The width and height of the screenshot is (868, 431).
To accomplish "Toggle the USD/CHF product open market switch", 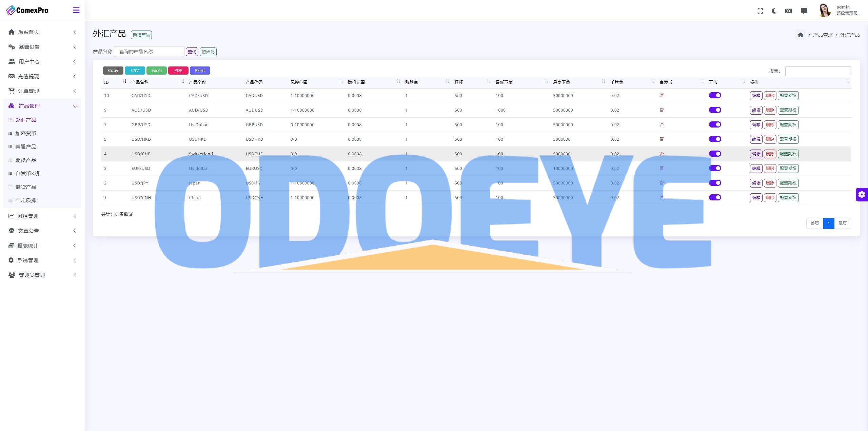I will click(x=715, y=154).
